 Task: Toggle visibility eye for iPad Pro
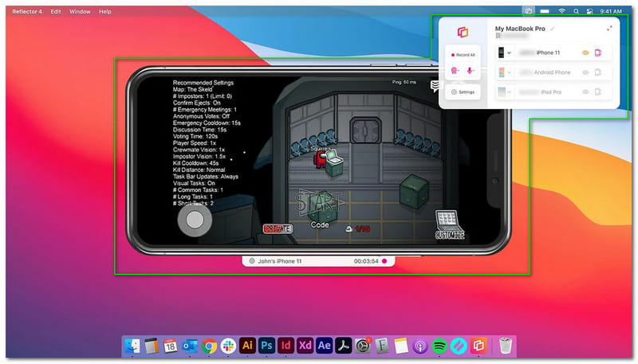tap(585, 92)
